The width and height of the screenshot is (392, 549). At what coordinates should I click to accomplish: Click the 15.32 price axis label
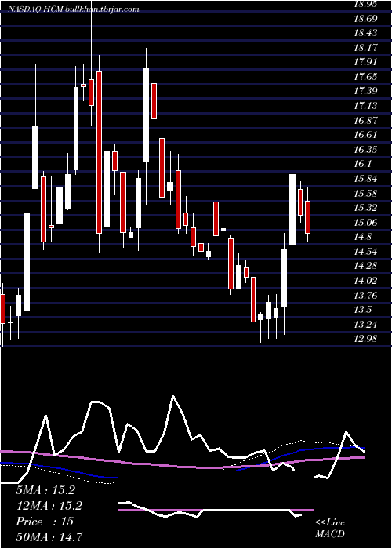click(365, 208)
